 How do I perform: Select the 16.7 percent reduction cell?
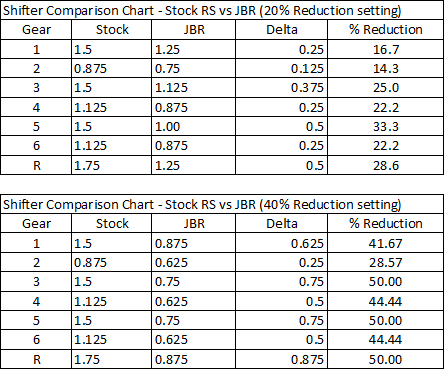[x=385, y=49]
